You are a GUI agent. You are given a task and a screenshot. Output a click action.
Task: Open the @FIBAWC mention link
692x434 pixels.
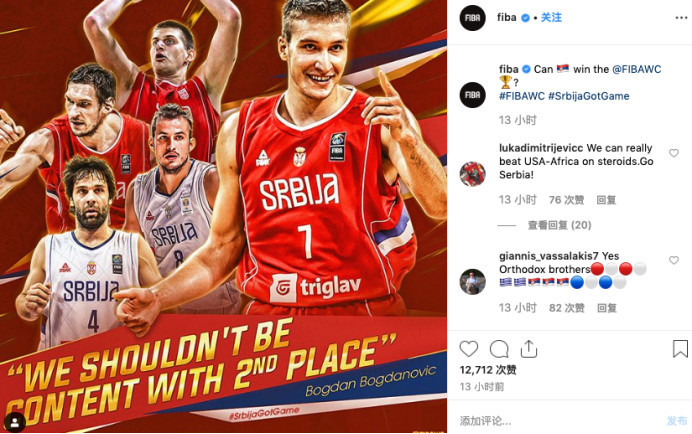tap(636, 69)
